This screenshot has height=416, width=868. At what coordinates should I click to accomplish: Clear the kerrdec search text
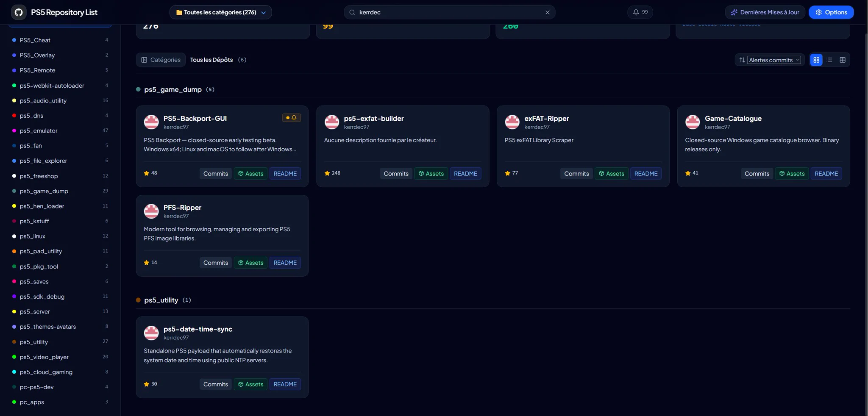pyautogui.click(x=547, y=12)
